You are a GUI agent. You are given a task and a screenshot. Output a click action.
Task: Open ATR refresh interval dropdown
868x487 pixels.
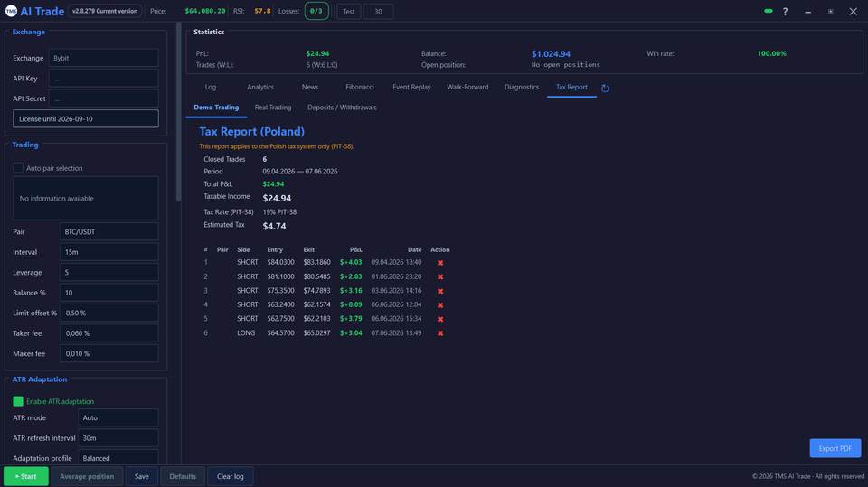[x=118, y=437]
